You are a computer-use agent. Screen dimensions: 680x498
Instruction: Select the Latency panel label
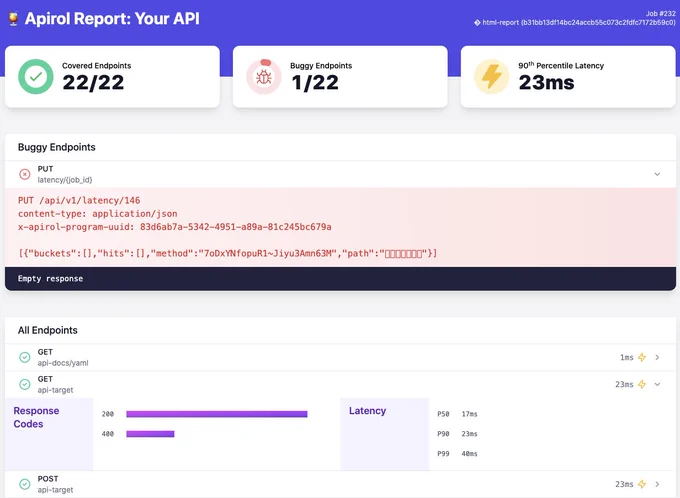367,411
